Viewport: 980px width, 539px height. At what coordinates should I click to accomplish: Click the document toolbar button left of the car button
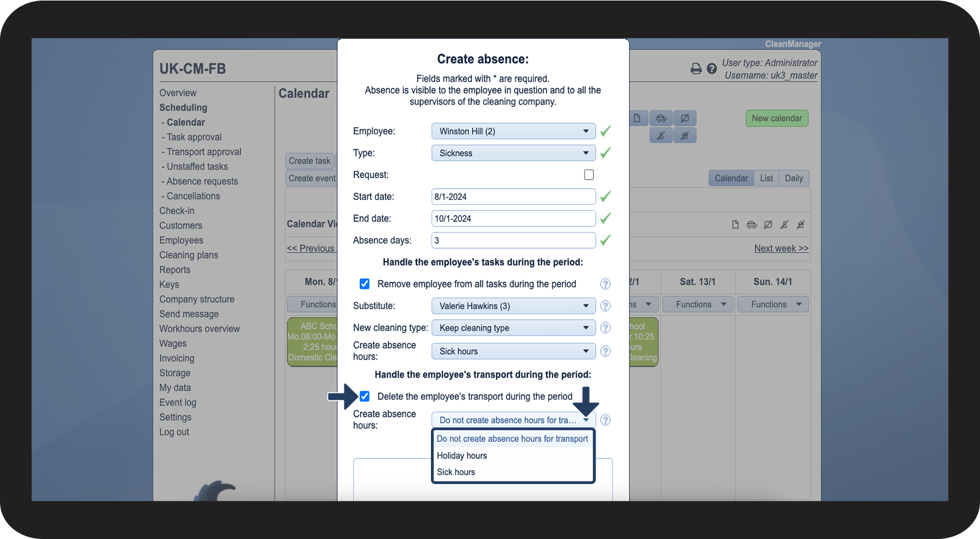637,118
